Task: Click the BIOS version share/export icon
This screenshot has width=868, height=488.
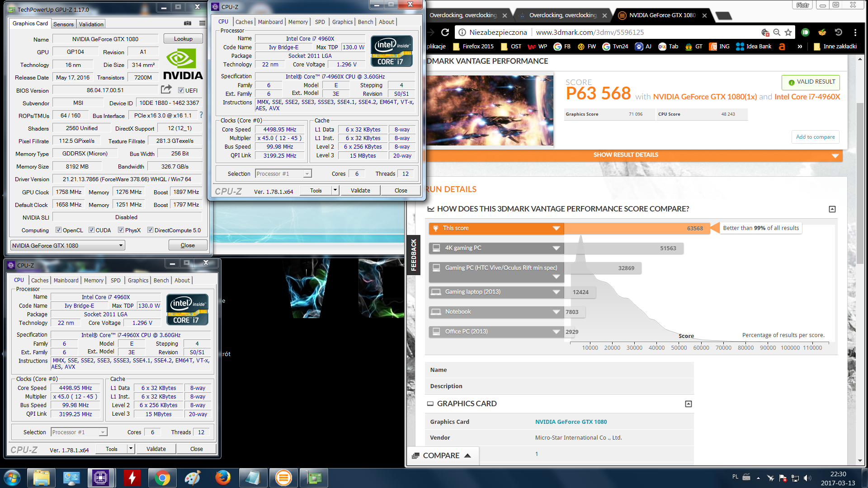Action: (166, 89)
